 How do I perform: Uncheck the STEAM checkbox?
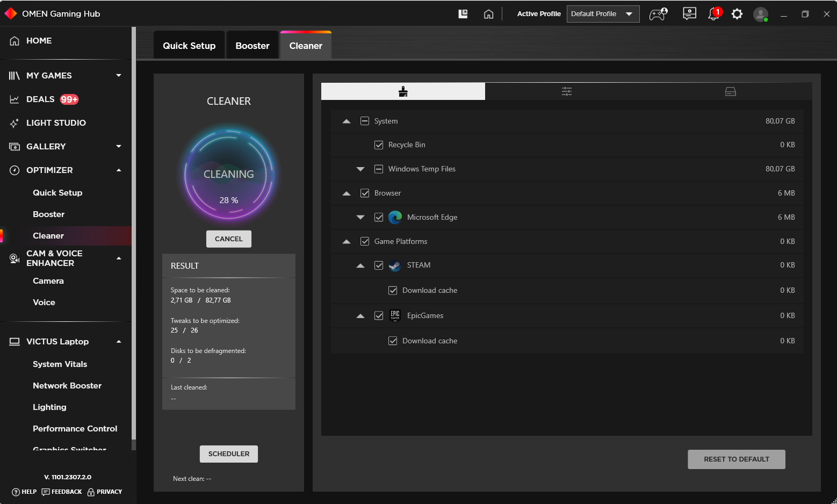tap(379, 265)
